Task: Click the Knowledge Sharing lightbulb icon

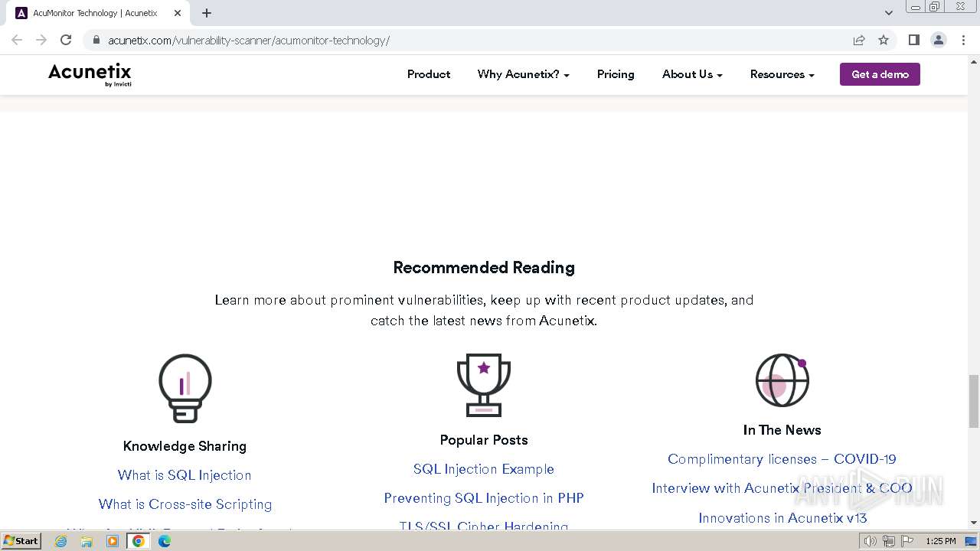Action: tap(185, 388)
